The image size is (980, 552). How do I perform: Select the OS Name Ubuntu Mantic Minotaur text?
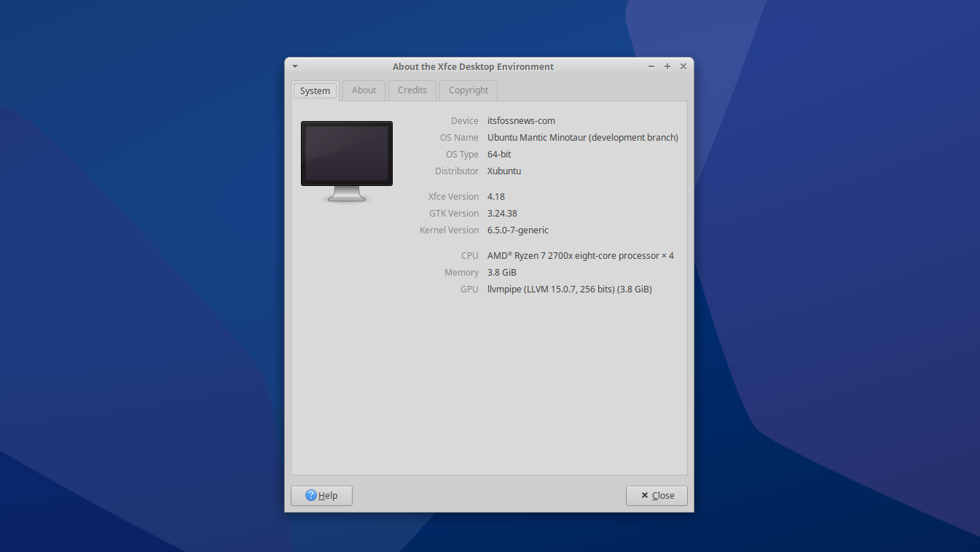point(582,137)
